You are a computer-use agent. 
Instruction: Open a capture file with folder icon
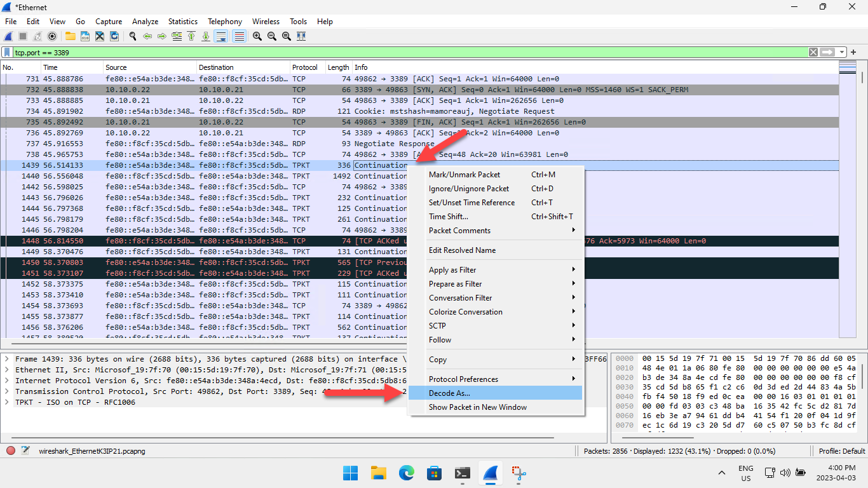tap(70, 36)
